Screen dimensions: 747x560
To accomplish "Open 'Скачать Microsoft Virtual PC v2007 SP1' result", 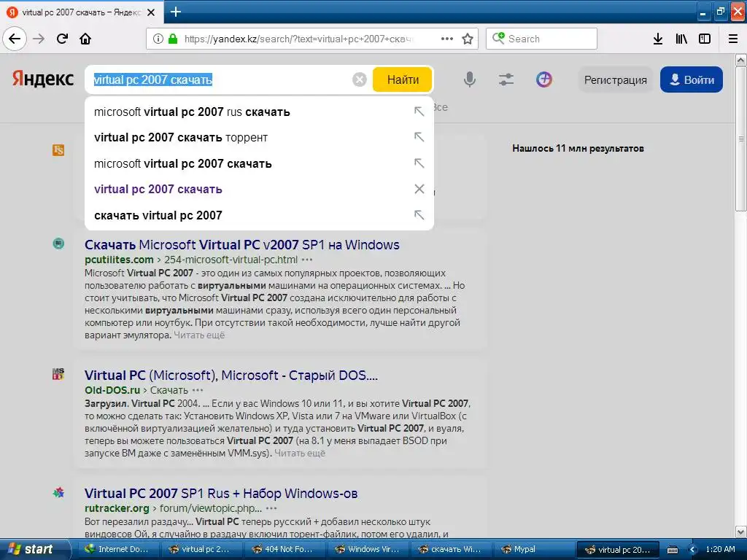I will pyautogui.click(x=242, y=245).
